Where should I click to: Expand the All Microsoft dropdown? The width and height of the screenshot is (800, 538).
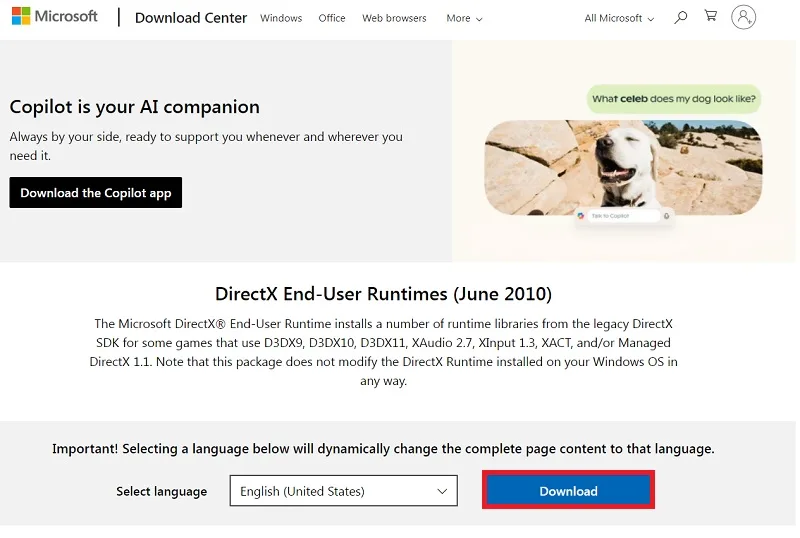click(x=619, y=18)
